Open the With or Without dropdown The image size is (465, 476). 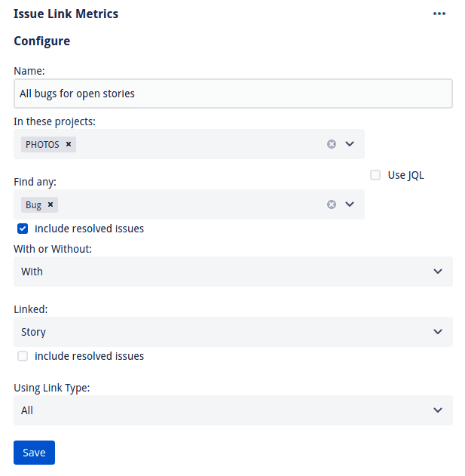[233, 272]
